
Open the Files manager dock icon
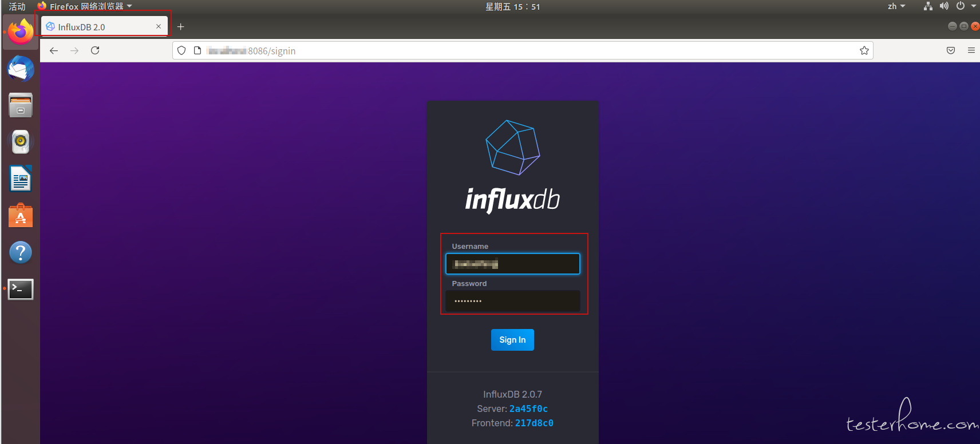pyautogui.click(x=21, y=105)
